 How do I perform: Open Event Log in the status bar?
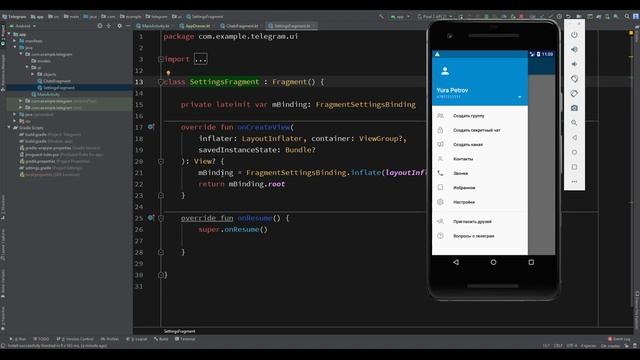(619, 339)
